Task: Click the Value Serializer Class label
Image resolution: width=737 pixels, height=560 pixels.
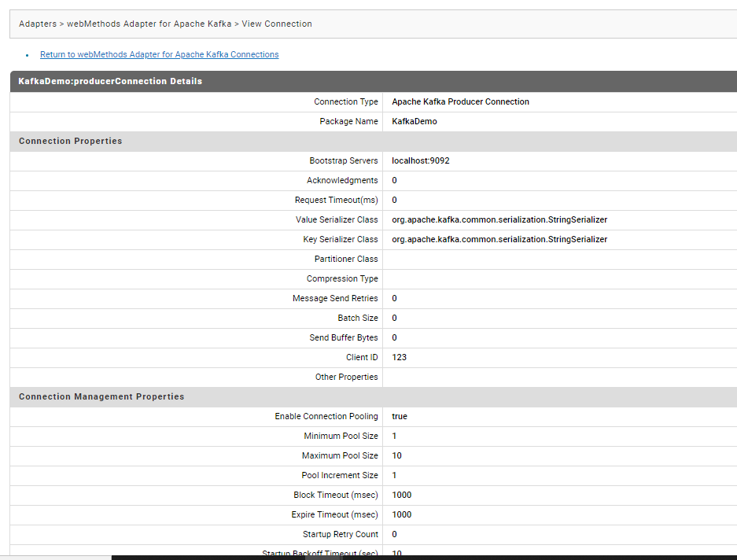Action: click(337, 219)
